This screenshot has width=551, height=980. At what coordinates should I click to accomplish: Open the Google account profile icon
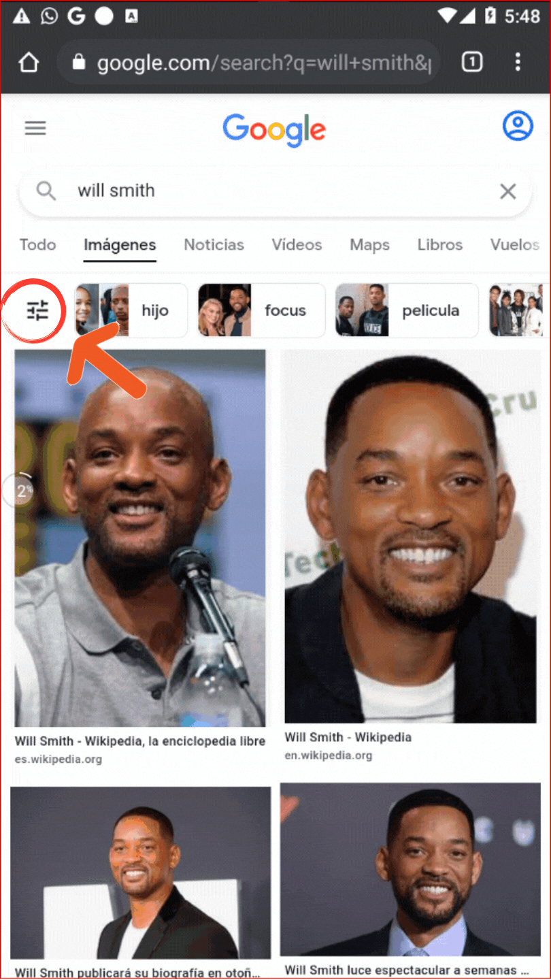(518, 127)
